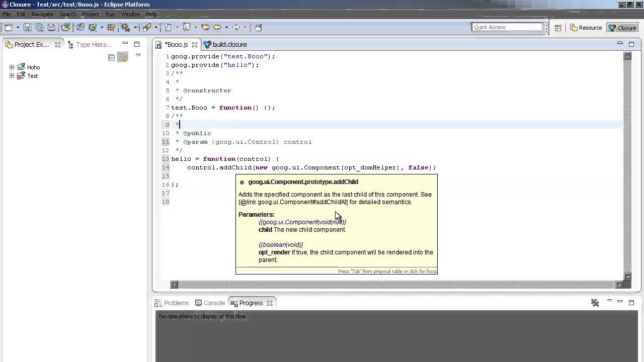Switch to the Type Hierarchy tab

(90, 44)
